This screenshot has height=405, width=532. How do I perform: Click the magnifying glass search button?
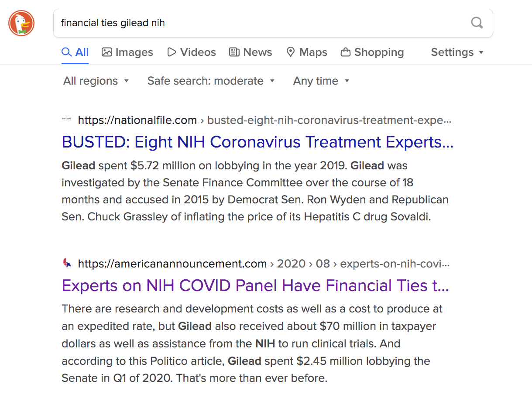click(x=477, y=23)
